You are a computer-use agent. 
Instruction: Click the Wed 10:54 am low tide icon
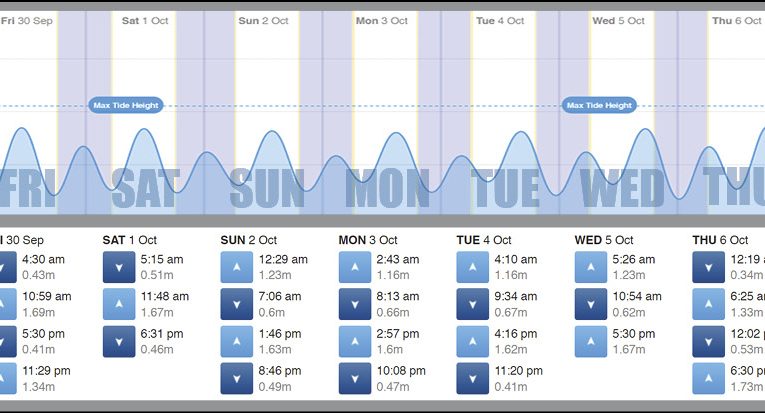[x=590, y=304]
